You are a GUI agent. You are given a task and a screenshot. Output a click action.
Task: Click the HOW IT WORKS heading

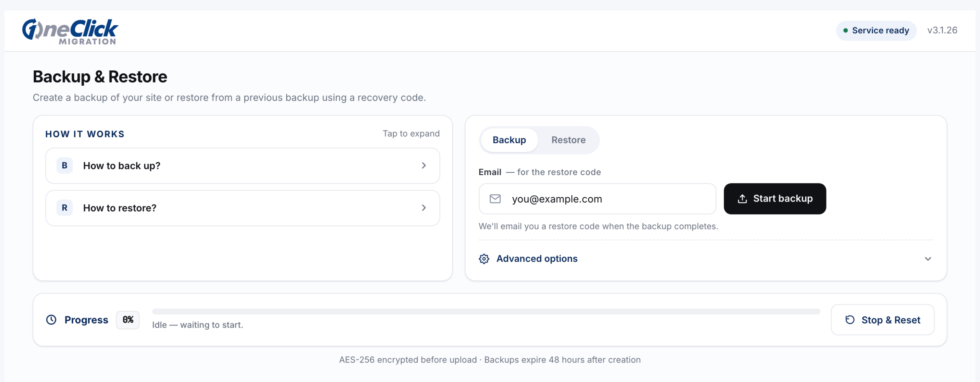point(85,134)
